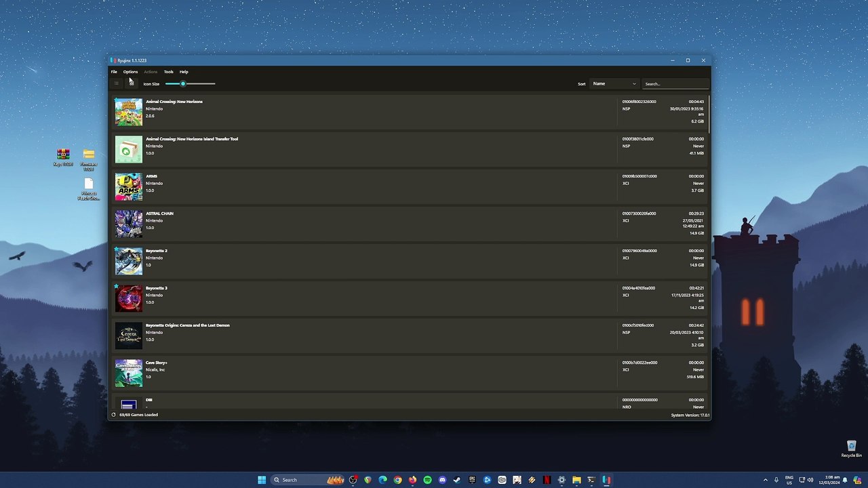Viewport: 868px width, 488px height.
Task: Open the Tools menu
Action: click(x=168, y=72)
